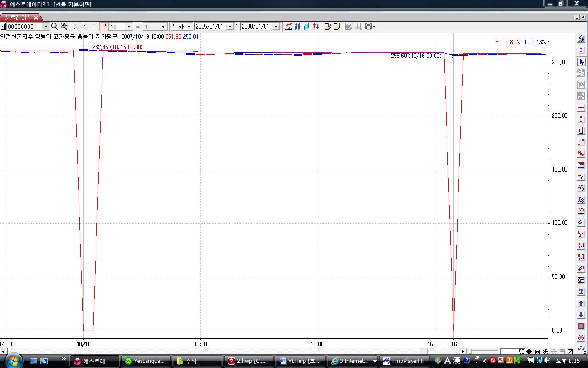Select the horizontal line drawing tool
This screenshot has height=368, width=588.
pos(581,108)
